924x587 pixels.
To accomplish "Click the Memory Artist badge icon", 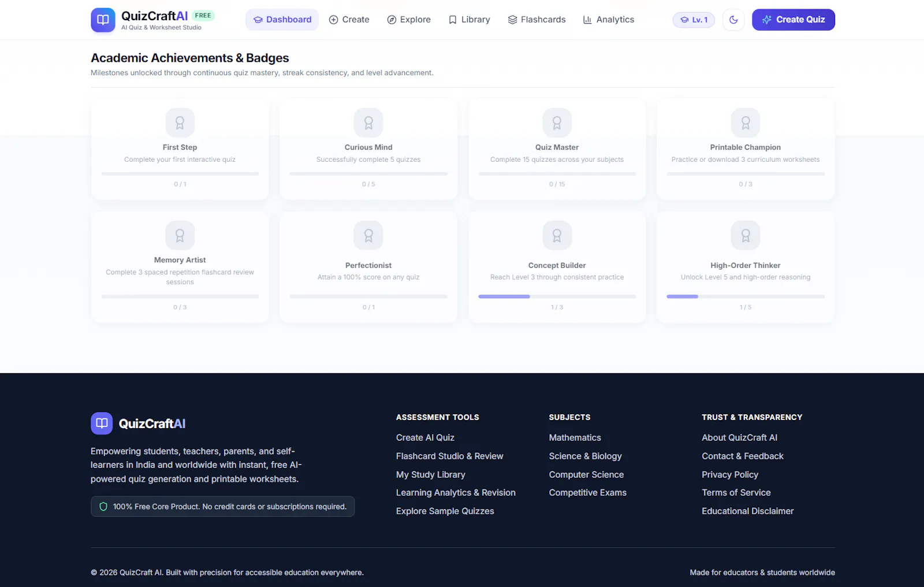I will click(180, 235).
